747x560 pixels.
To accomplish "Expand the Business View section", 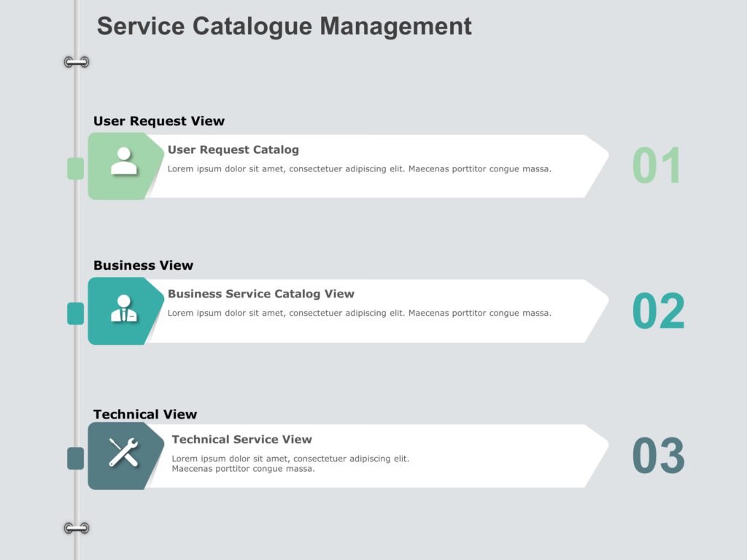I will tap(143, 265).
